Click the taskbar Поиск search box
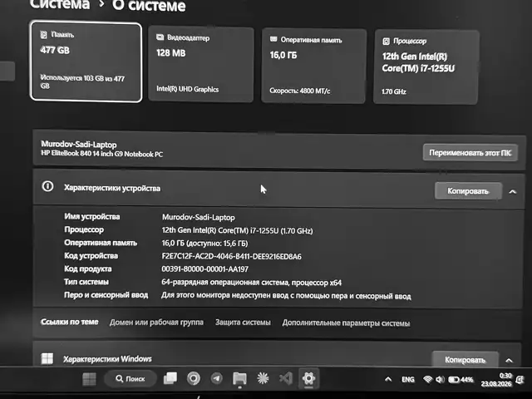Viewport: 532px width, 399px height. click(x=131, y=379)
